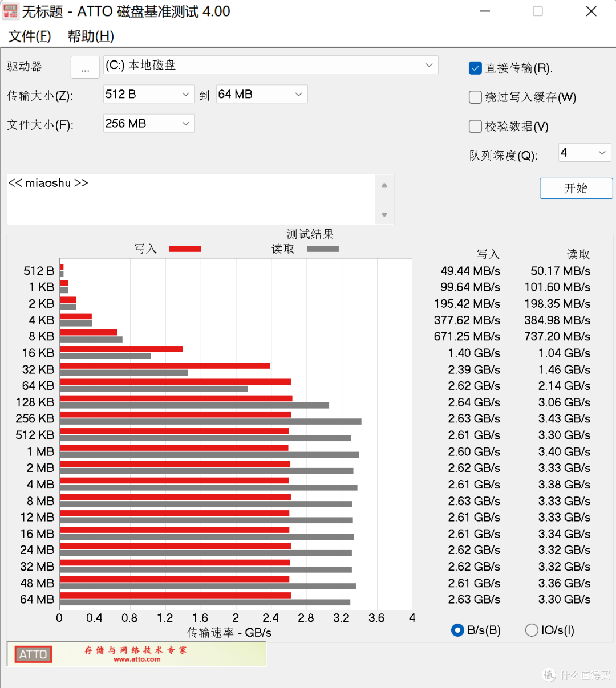Viewport: 616px width, 688px height.
Task: Click the 测试结果 chart title
Action: pyautogui.click(x=310, y=234)
